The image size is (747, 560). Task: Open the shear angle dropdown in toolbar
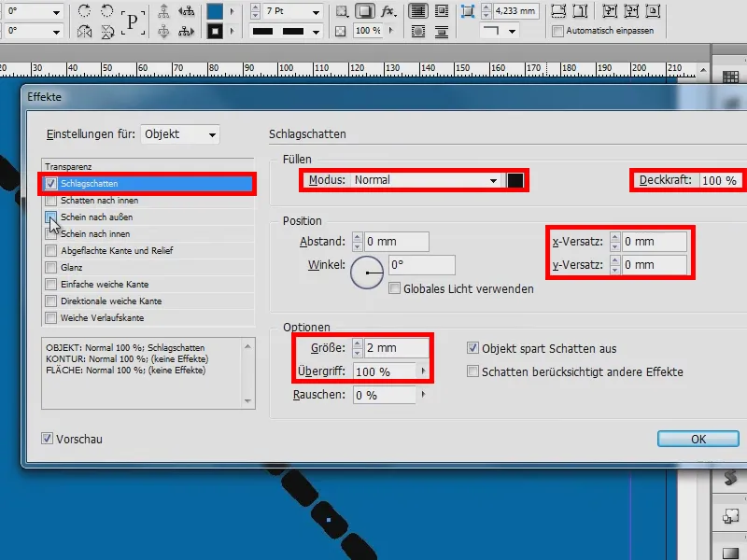pos(56,32)
